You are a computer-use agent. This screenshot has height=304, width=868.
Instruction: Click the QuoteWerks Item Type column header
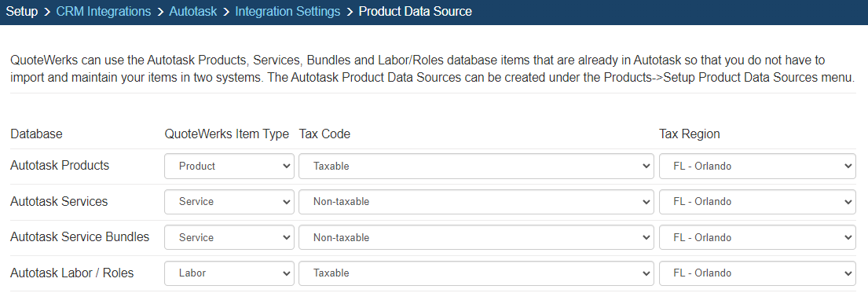[x=227, y=134]
